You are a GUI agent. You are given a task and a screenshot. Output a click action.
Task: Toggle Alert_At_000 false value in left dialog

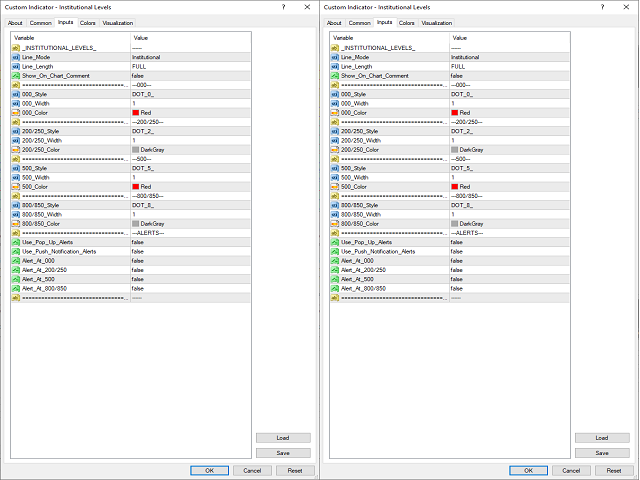138,260
